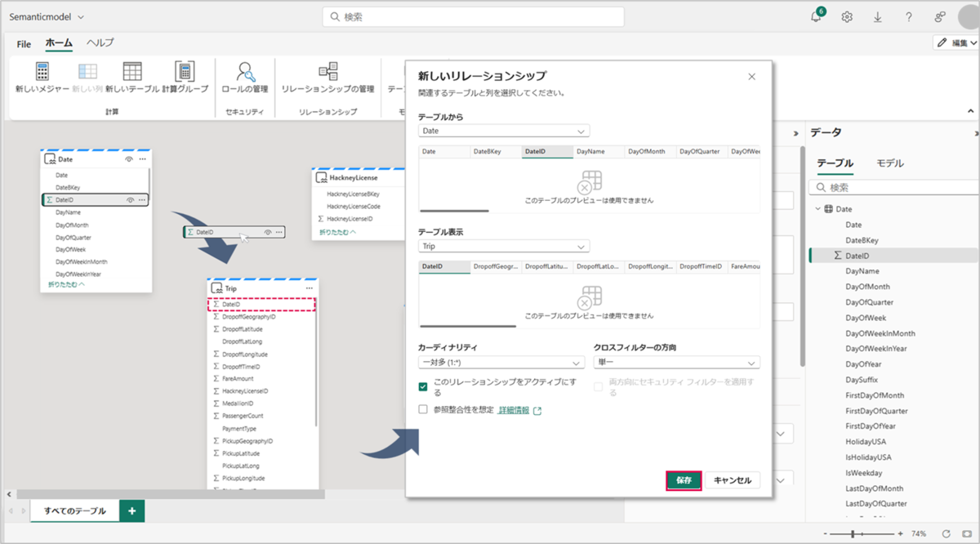Click the 計算グループ icon
The height and width of the screenshot is (544, 980).
[x=185, y=71]
